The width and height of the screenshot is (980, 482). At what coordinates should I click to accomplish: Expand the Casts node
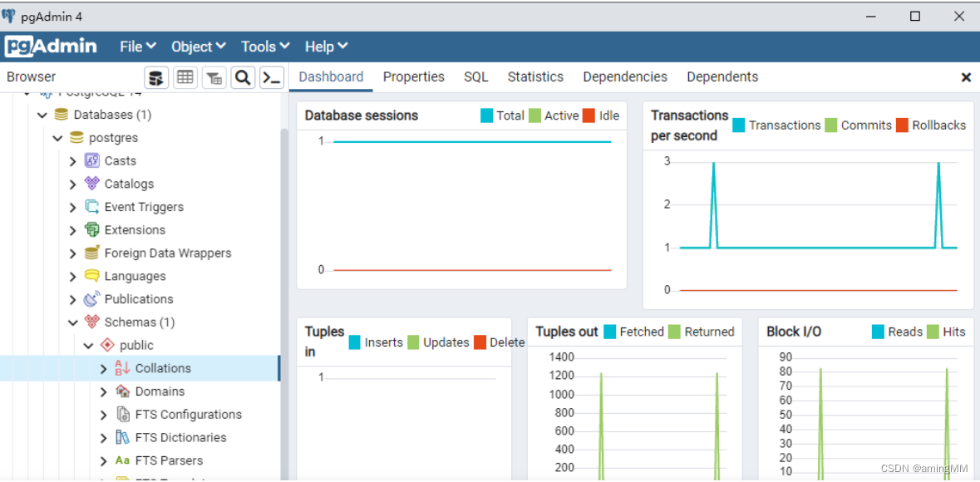73,160
